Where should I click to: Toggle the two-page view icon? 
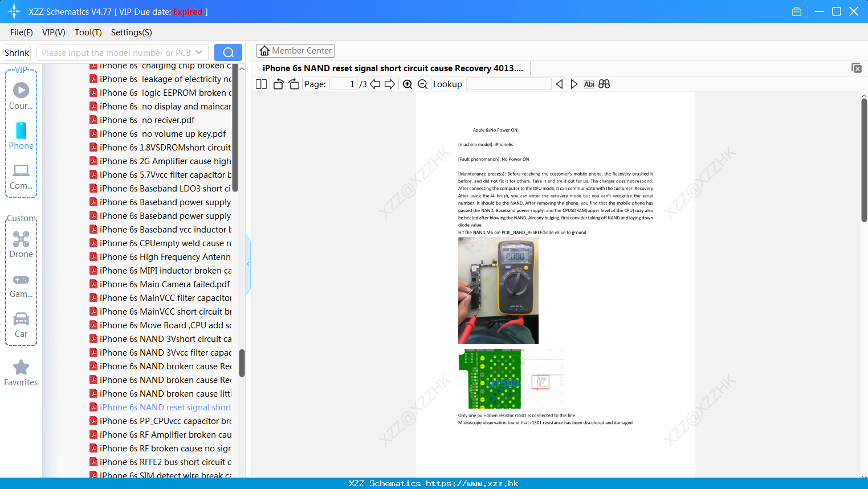coord(262,84)
